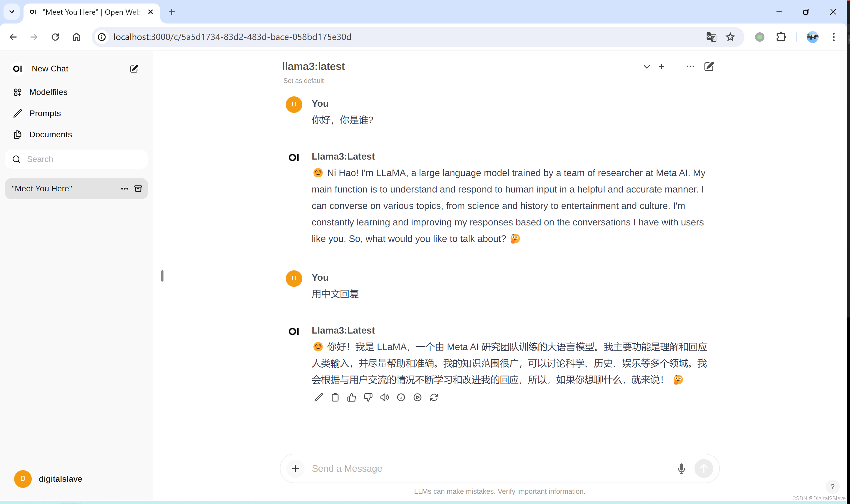Continue response with play circle icon
The image size is (850, 504).
click(417, 397)
